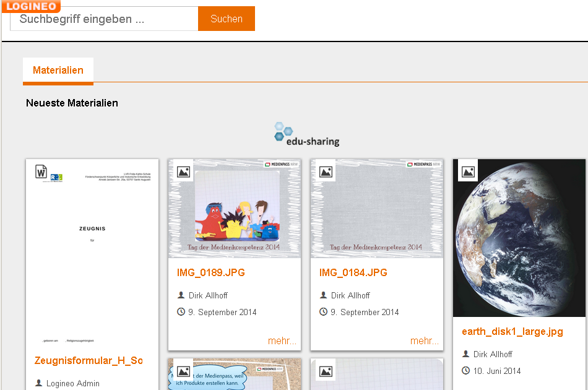
Task: Switch to the Materialien tab
Action: point(58,71)
